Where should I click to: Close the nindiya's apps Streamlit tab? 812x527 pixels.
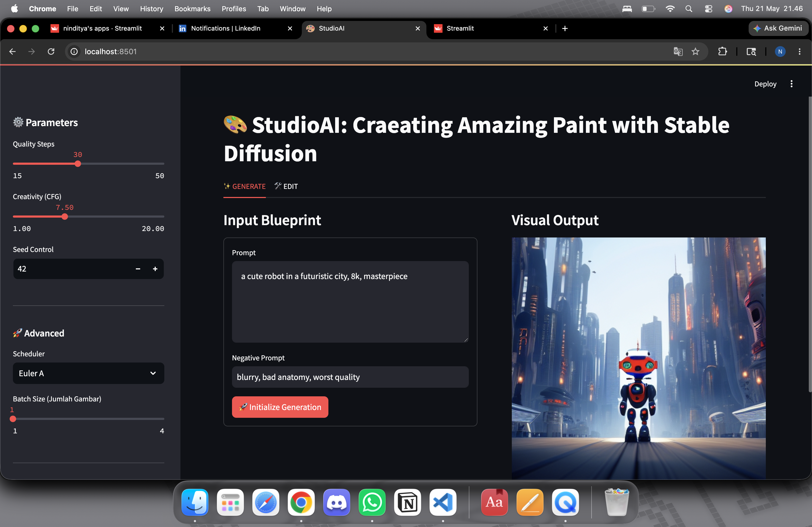[162, 28]
